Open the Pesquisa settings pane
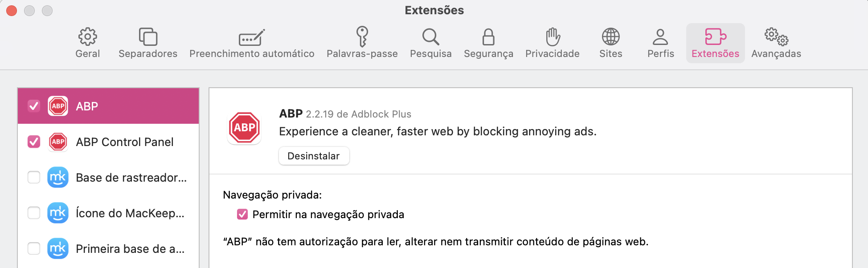 430,42
